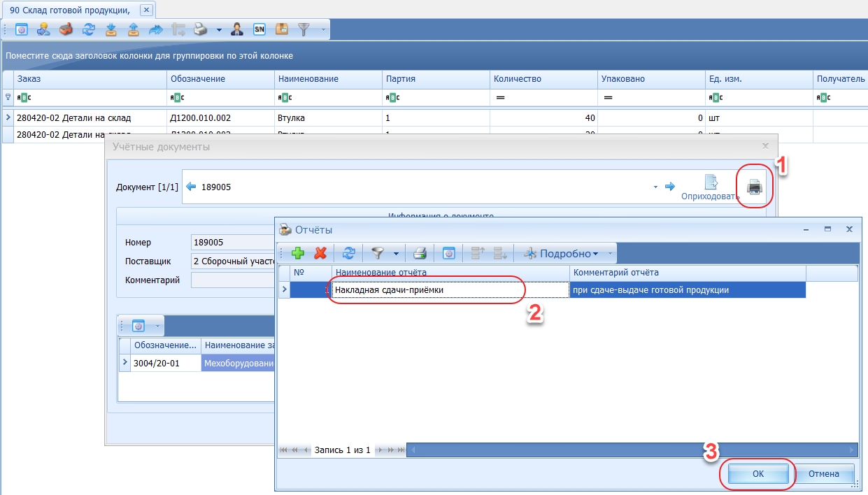The height and width of the screenshot is (495, 868).
Task: Click the S/N serial number toolbar icon
Action: coord(259,29)
